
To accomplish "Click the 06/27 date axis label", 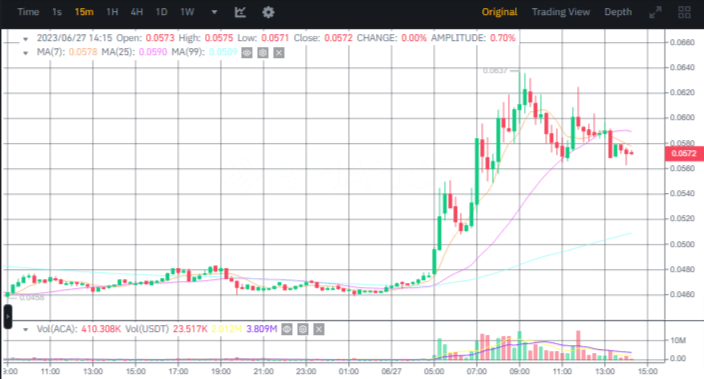I will coord(392,371).
